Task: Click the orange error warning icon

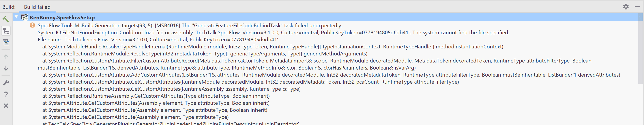Action: [x=32, y=25]
